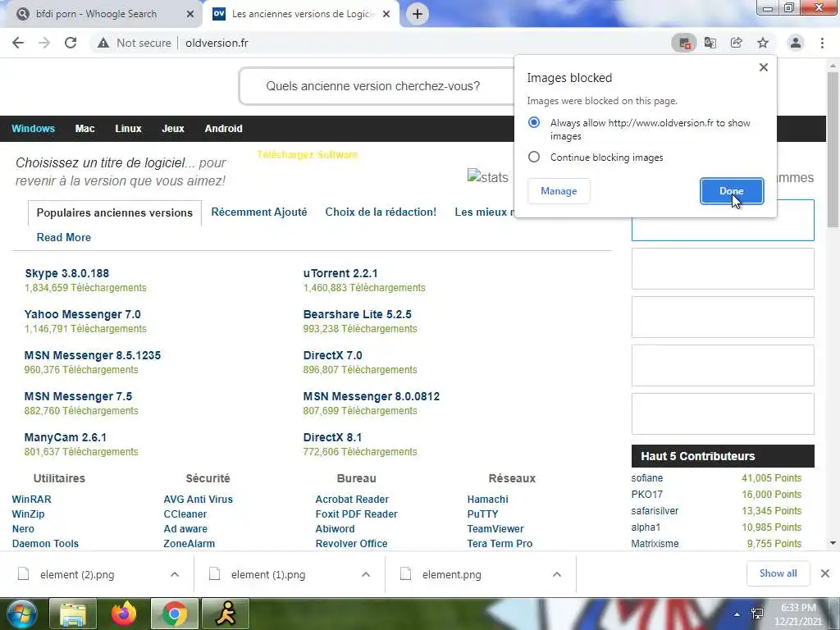
Task: Open Récemment Ajouté tab
Action: click(x=259, y=212)
